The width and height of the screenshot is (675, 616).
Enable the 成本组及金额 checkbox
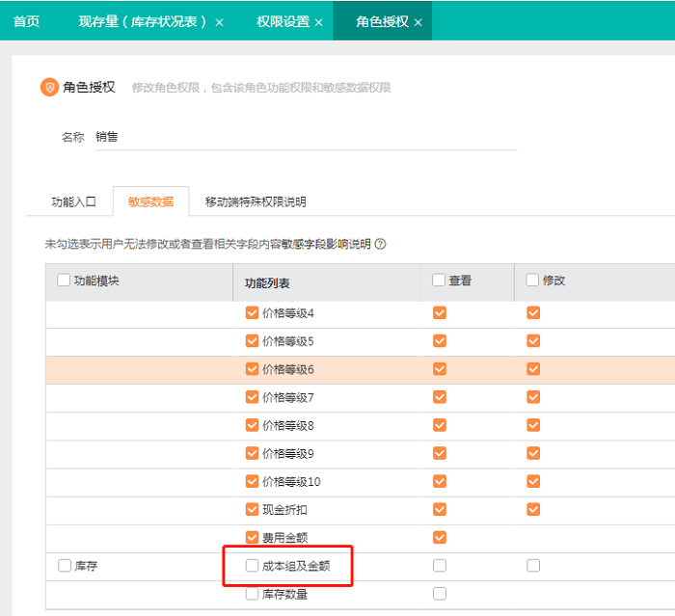253,566
